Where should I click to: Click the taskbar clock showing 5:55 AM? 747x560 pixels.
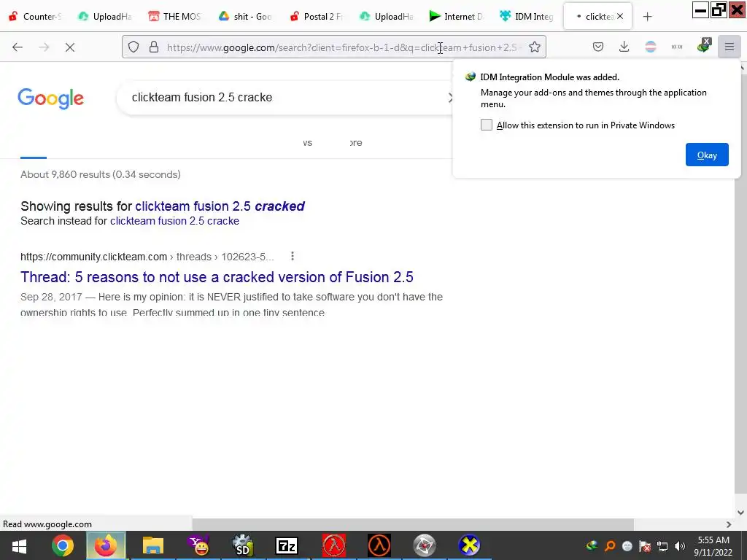click(713, 546)
